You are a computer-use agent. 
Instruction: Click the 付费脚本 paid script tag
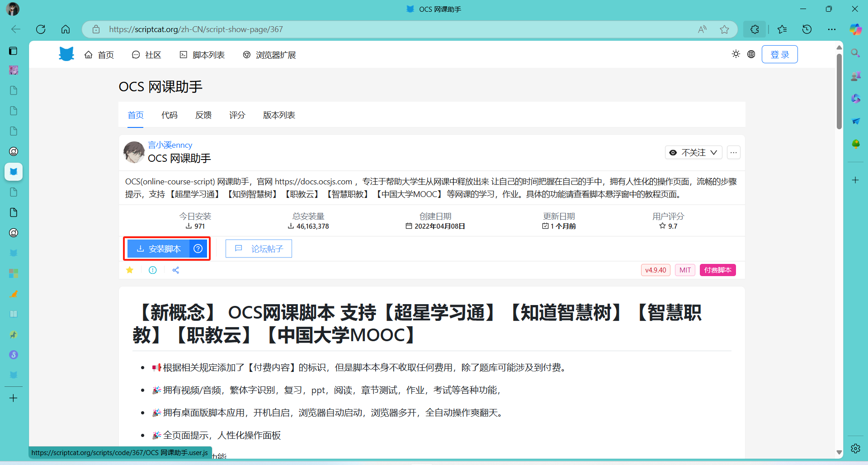[x=717, y=270]
